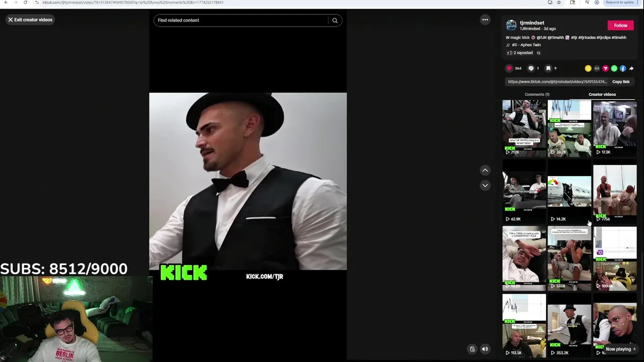This screenshot has width=644, height=362.
Task: Open more share options arrow
Action: point(631,68)
